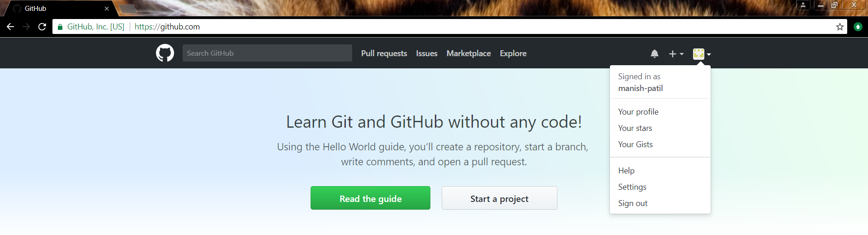
Task: Click the Learn Git and GitHub heading
Action: [x=434, y=122]
